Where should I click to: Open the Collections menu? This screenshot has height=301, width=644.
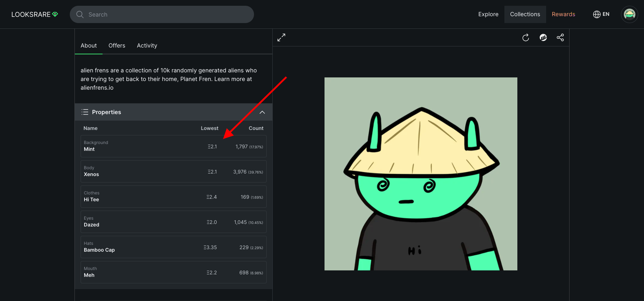[x=525, y=14]
